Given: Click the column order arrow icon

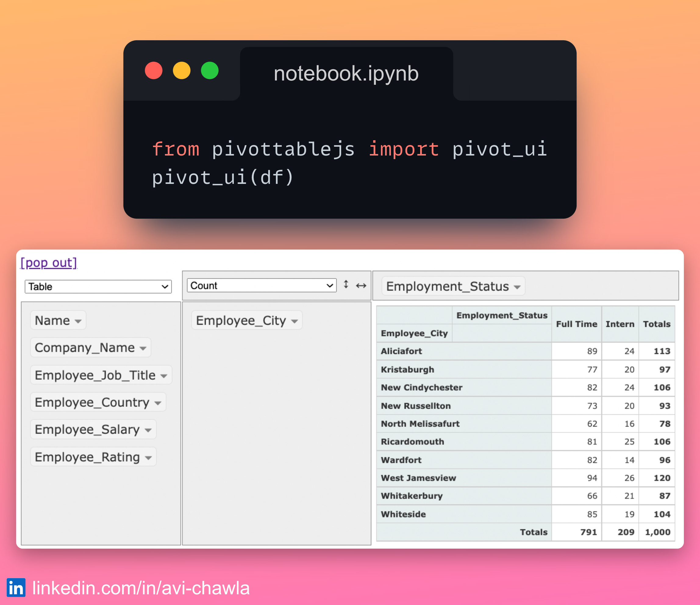Looking at the screenshot, I should coord(361,286).
